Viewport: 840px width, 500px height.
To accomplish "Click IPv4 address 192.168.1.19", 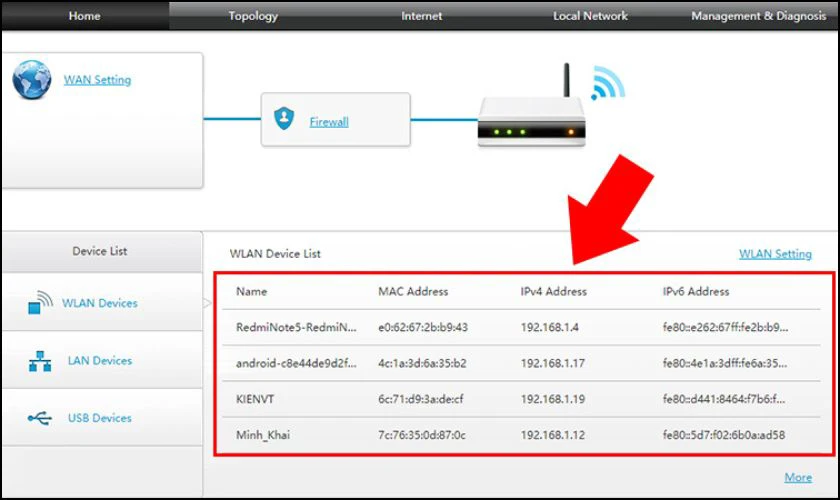I will click(x=552, y=399).
